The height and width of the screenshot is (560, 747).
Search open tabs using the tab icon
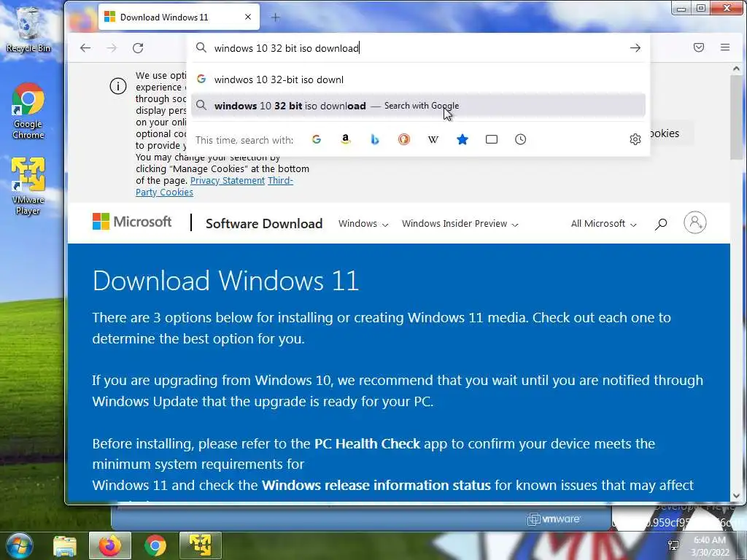click(491, 139)
